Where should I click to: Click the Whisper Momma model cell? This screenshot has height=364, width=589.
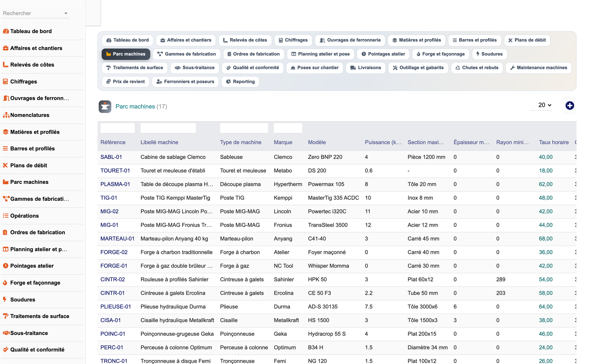pos(328,266)
